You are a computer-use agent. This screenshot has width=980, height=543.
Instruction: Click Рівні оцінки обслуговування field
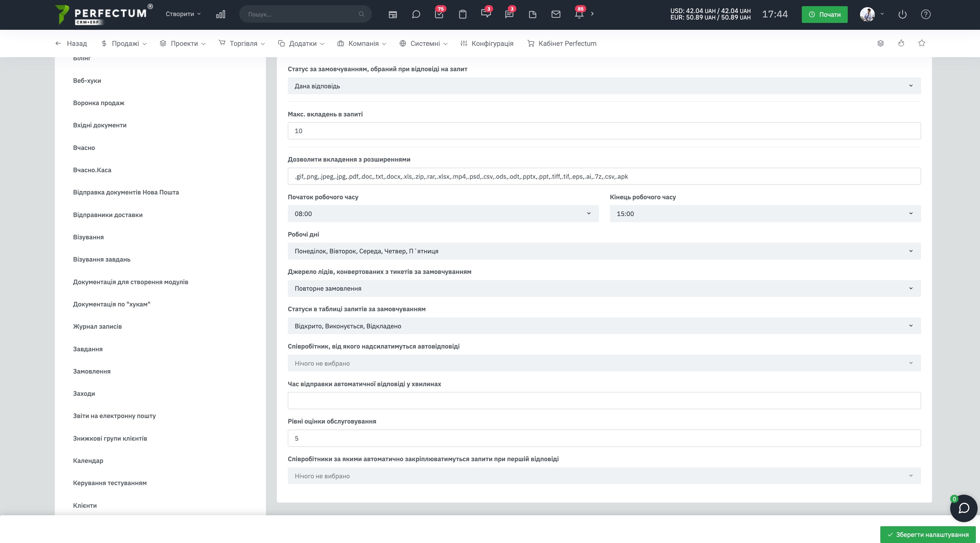tap(604, 438)
